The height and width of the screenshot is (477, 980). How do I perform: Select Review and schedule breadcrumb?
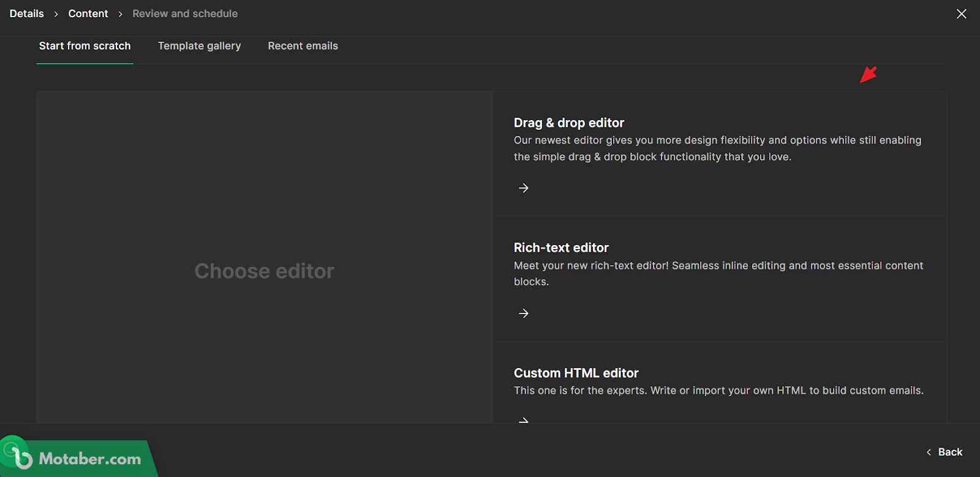click(185, 13)
